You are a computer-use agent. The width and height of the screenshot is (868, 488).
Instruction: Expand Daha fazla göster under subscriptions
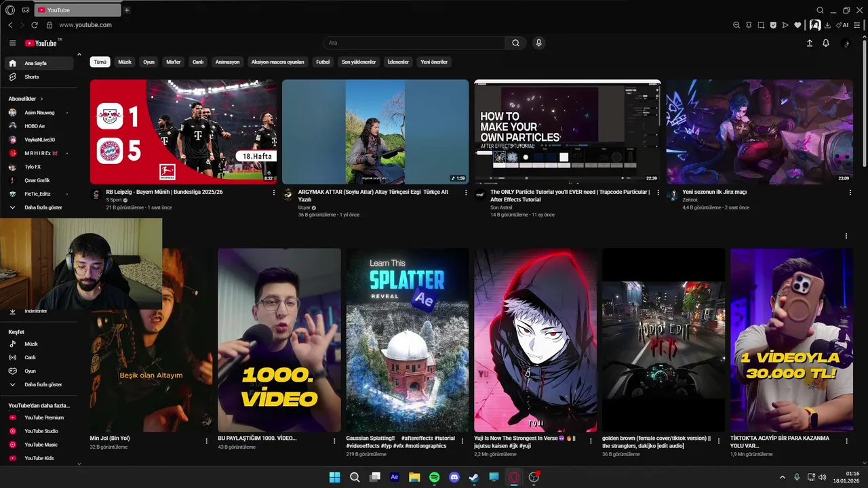tap(39, 207)
